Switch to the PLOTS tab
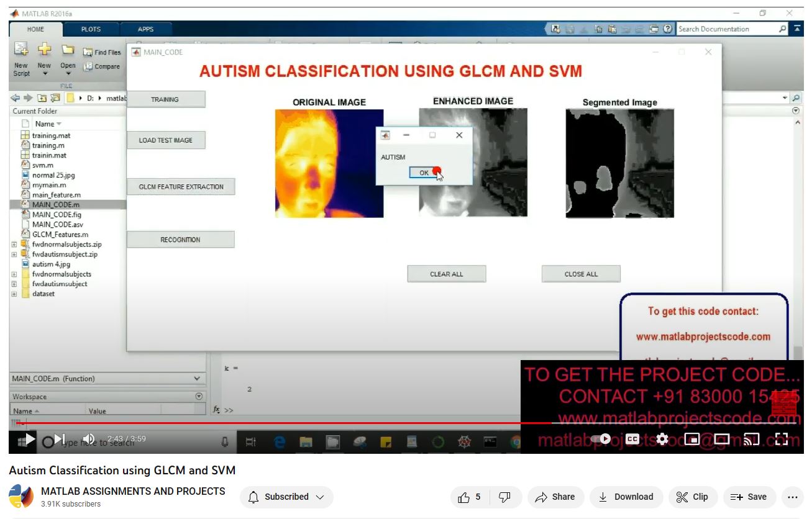 coord(91,29)
